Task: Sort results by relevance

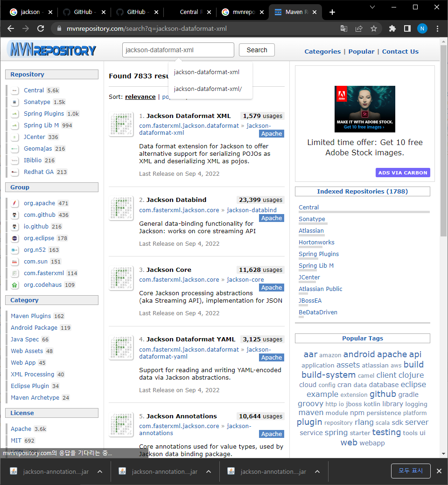Action: click(x=140, y=97)
